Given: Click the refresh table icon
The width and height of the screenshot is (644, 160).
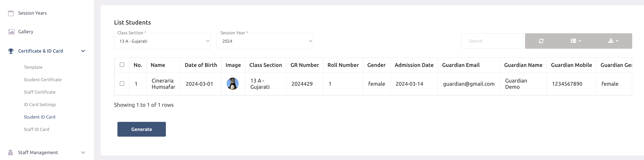Looking at the screenshot, I should click(541, 41).
